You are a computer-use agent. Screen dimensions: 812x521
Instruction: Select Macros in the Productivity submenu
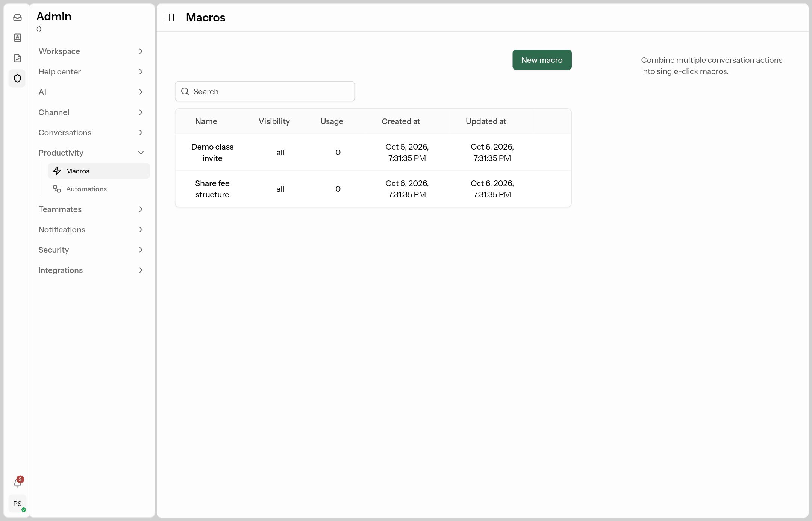coord(99,171)
